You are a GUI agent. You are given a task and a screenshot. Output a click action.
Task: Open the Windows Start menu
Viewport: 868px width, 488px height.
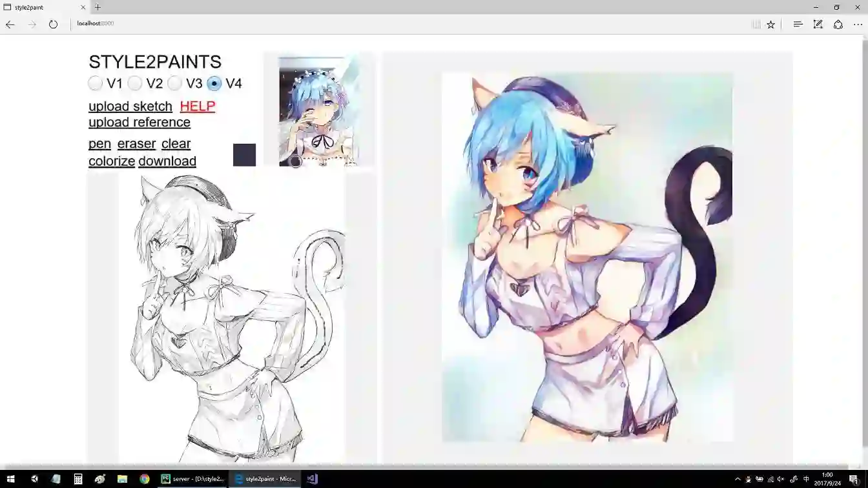[10, 479]
